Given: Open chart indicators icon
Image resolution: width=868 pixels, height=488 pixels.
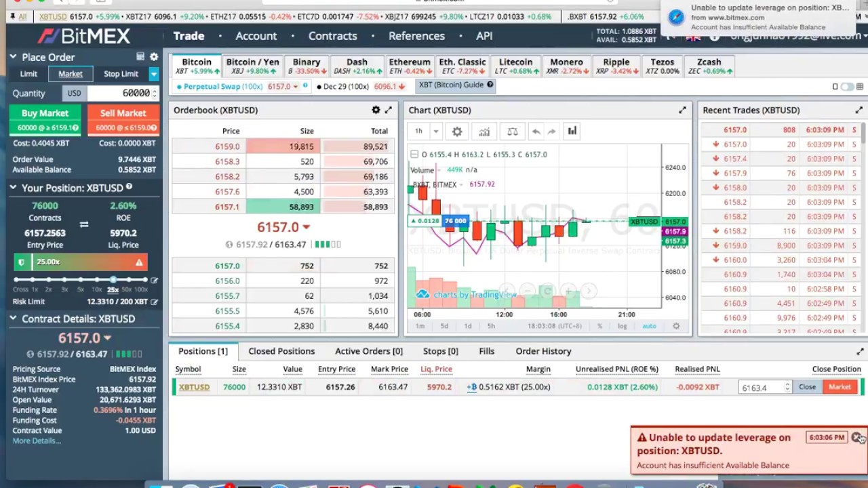Looking at the screenshot, I should [484, 131].
